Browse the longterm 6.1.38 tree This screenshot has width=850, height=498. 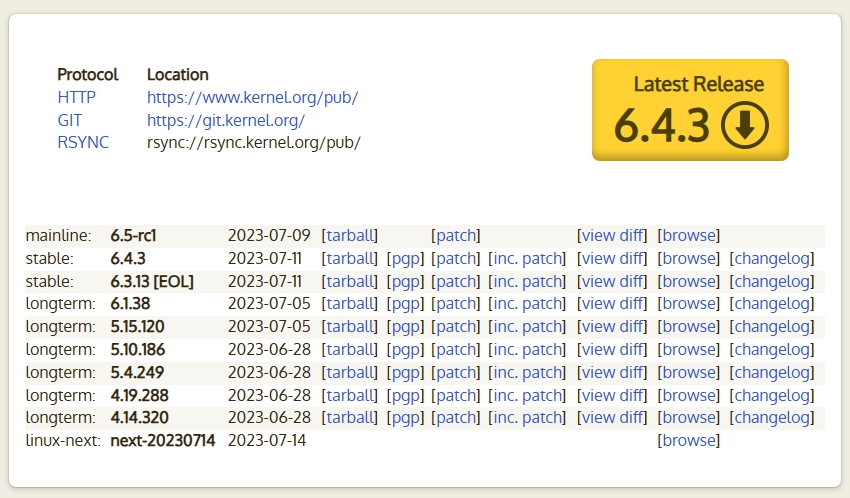point(688,303)
